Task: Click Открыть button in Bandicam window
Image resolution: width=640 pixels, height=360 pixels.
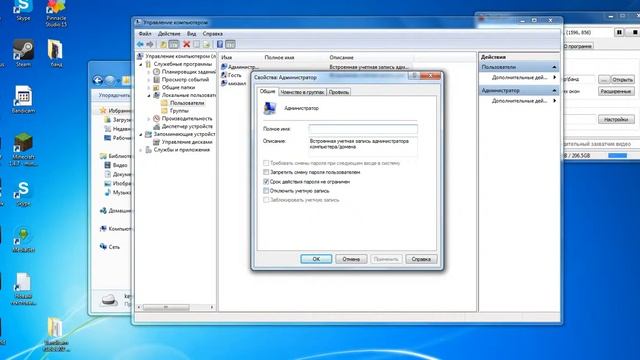Action: (x=622, y=80)
